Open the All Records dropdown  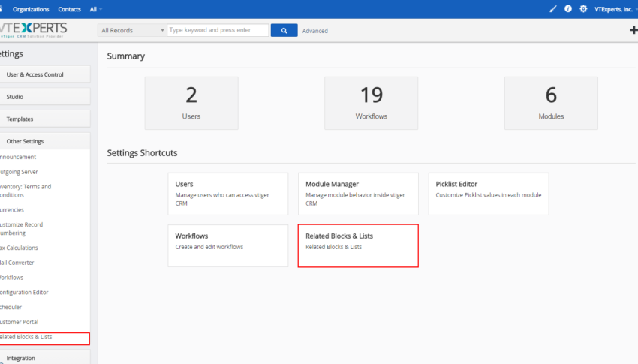(132, 30)
